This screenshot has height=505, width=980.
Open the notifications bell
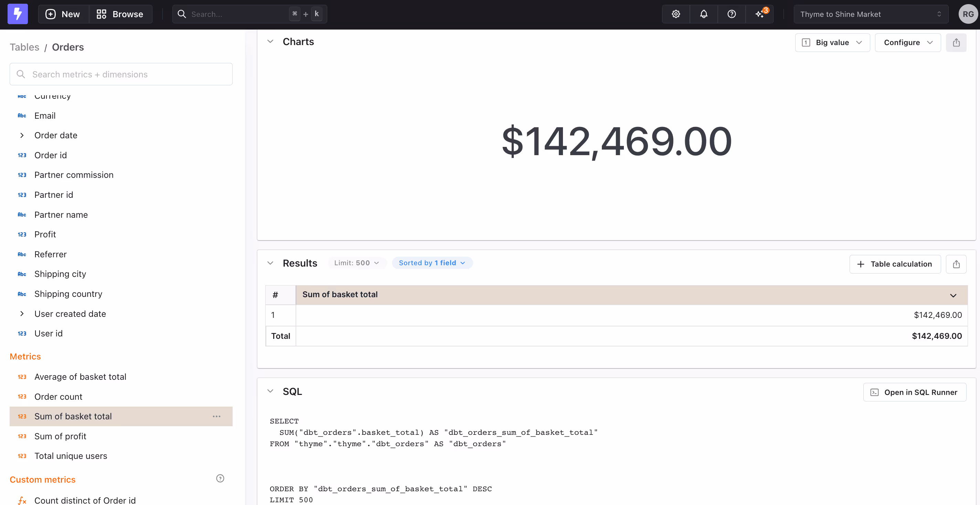click(x=703, y=14)
